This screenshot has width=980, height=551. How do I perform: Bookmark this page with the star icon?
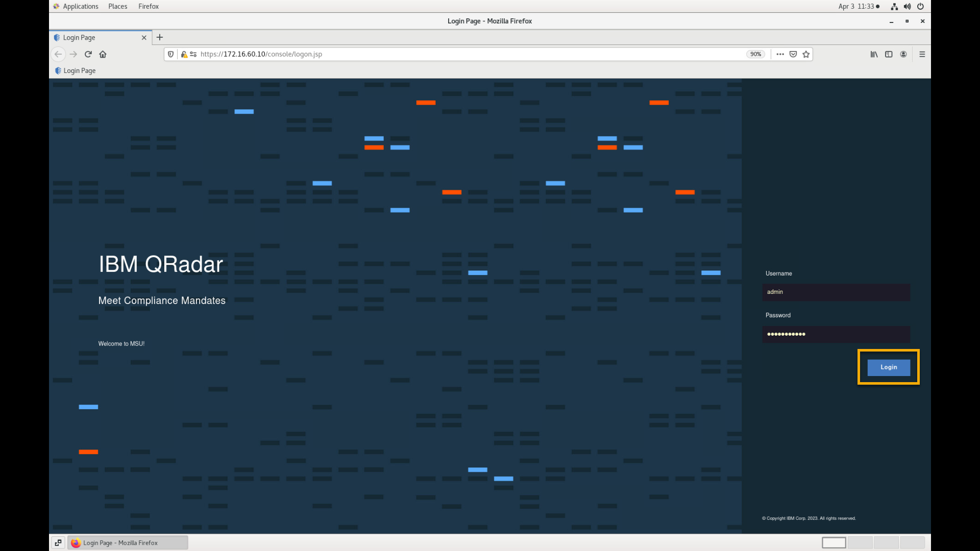click(x=806, y=54)
